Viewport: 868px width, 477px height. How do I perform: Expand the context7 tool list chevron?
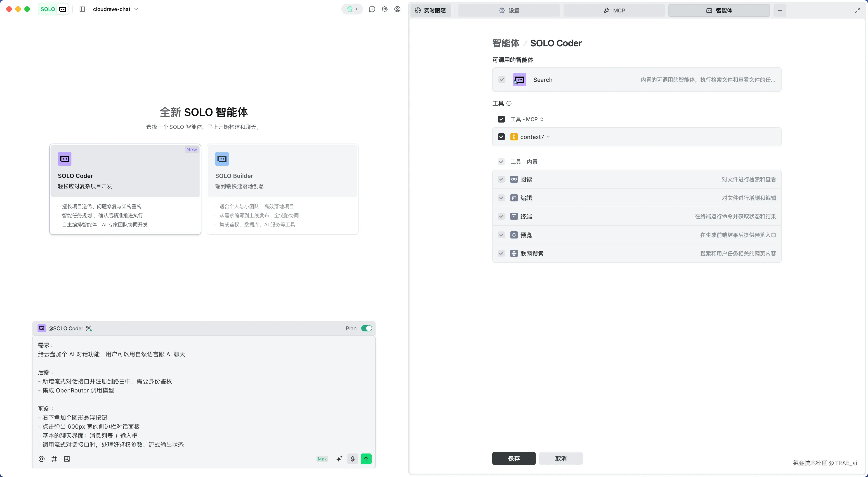pyautogui.click(x=548, y=137)
